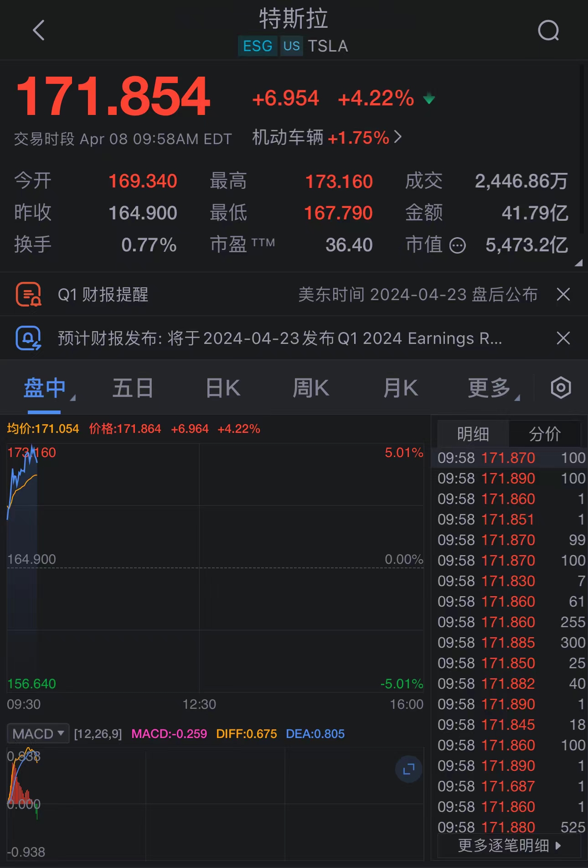
Task: Tap the stats panel scrollbar
Action: click(582, 150)
